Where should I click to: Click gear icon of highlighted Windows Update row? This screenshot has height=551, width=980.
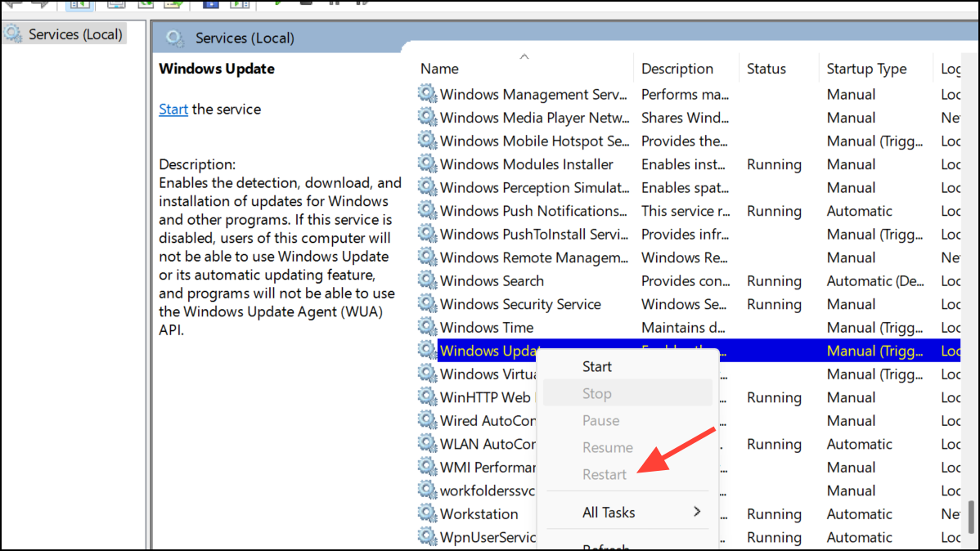click(x=428, y=351)
